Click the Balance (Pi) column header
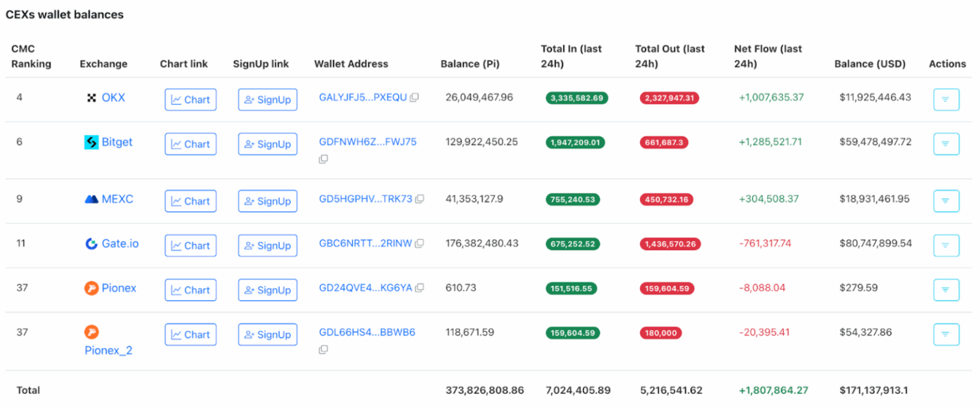This screenshot has width=980, height=407. click(469, 64)
